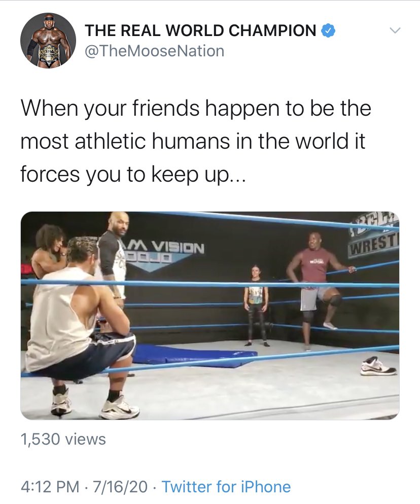The width and height of the screenshot is (420, 504).
Task: Open the tweet author's profile avatar
Action: tap(48, 41)
